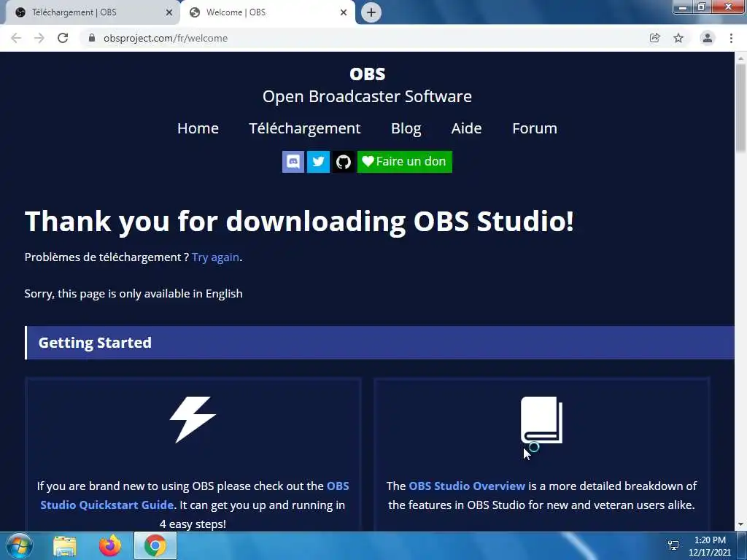Click the Faire un don button
The width and height of the screenshot is (747, 560).
(x=404, y=162)
